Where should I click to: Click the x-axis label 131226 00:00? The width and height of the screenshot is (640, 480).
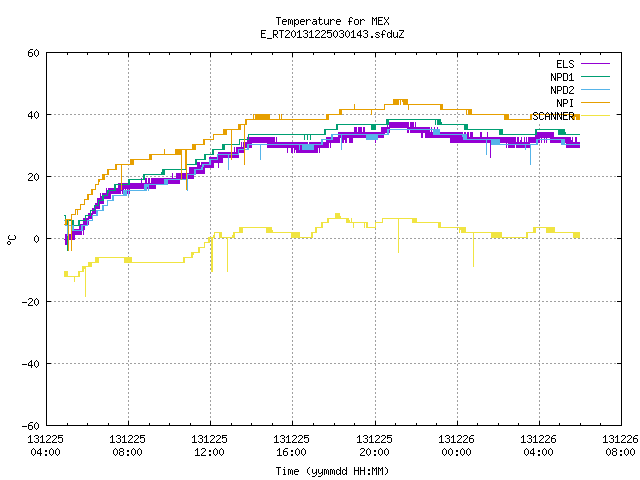coord(456,446)
